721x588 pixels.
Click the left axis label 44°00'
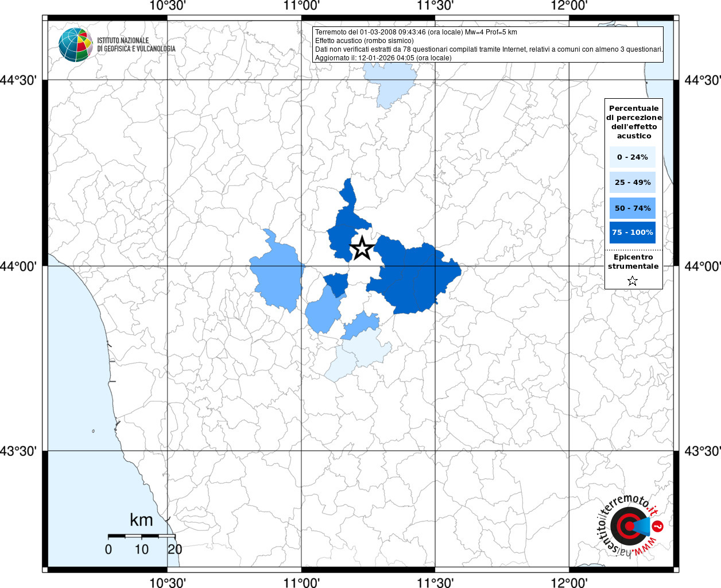(x=18, y=266)
